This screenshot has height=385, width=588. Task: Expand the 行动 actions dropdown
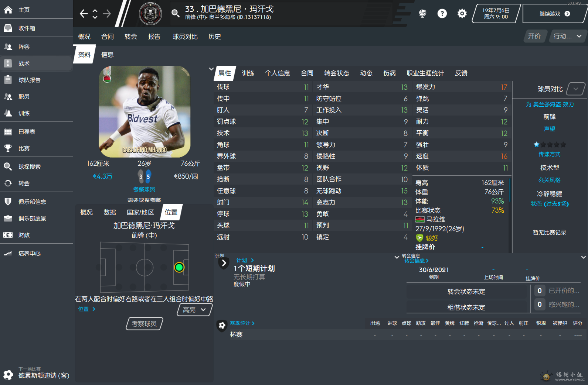coord(567,36)
